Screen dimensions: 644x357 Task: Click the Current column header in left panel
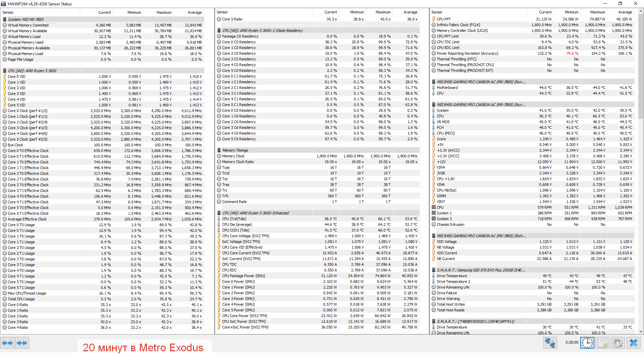[x=105, y=12]
